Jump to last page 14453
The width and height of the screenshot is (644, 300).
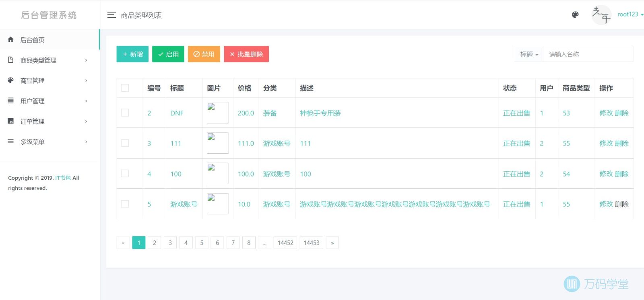coord(312,242)
